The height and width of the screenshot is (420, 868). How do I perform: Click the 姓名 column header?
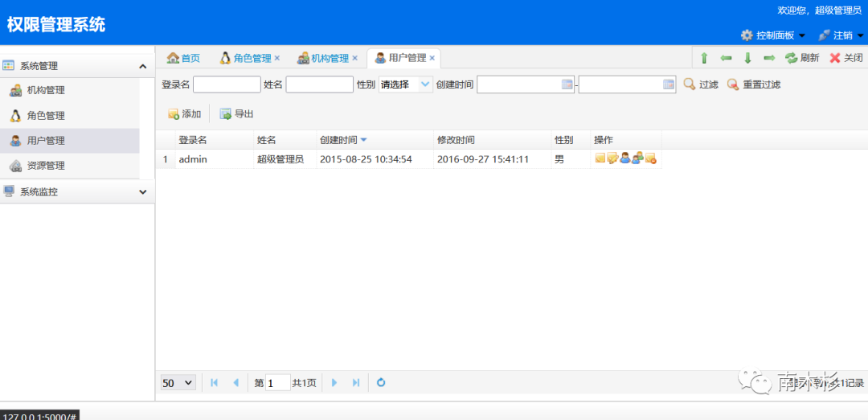(x=285, y=140)
